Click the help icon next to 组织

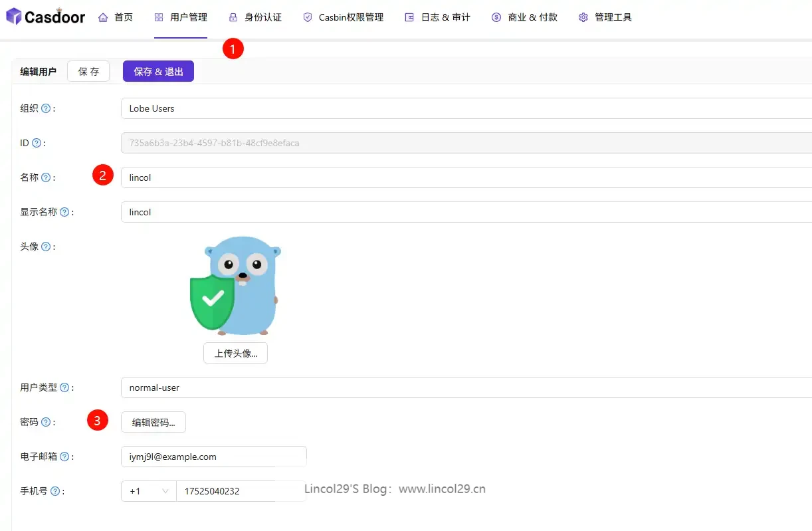[46, 108]
